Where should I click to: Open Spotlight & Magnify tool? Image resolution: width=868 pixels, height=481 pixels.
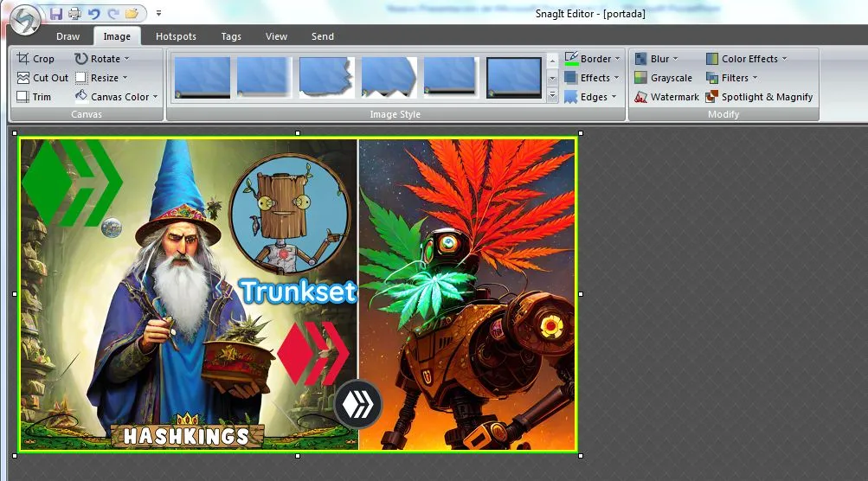[x=759, y=97]
